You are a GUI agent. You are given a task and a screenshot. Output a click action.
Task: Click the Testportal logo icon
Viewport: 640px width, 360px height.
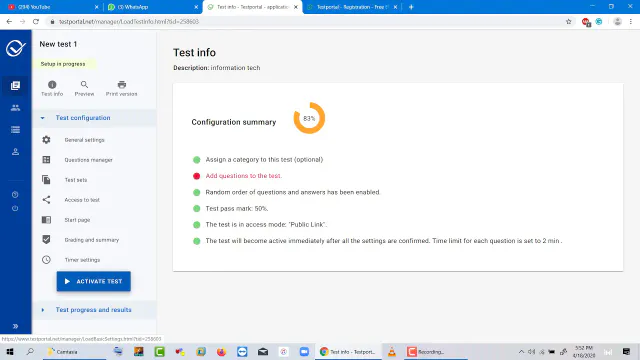16,48
